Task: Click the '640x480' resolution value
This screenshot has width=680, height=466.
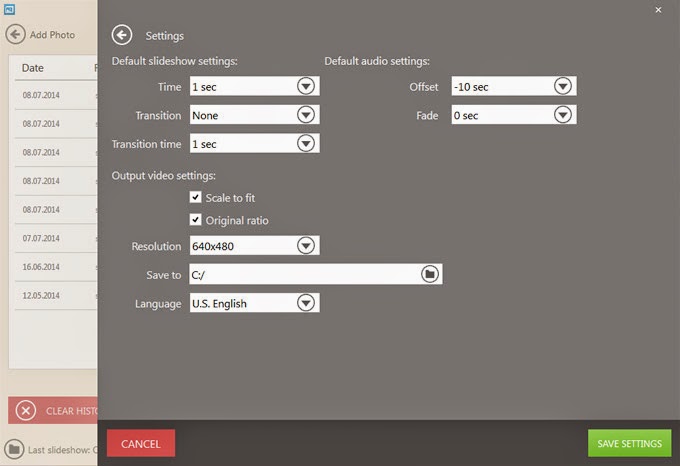Action: 213,246
